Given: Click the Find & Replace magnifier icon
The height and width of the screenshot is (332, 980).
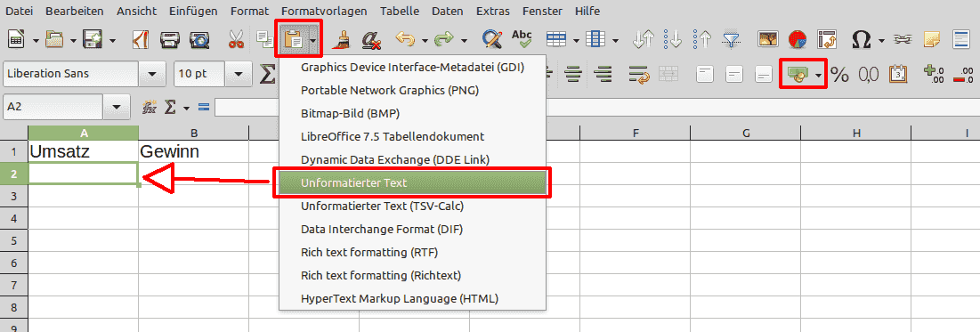Looking at the screenshot, I should (492, 39).
